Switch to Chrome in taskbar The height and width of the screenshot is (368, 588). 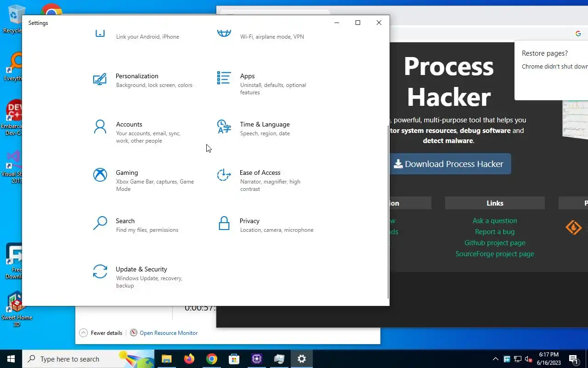211,359
